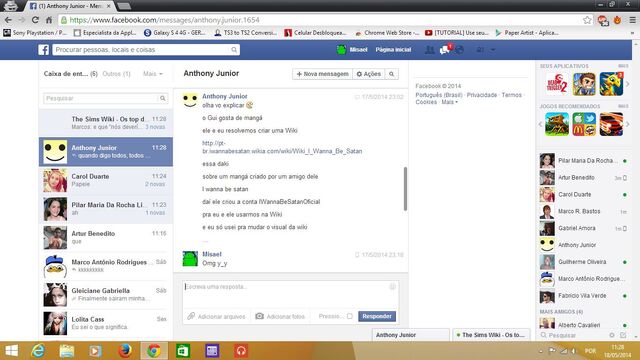Switch to the Outros (1) tab
640x360 pixels.
116,74
